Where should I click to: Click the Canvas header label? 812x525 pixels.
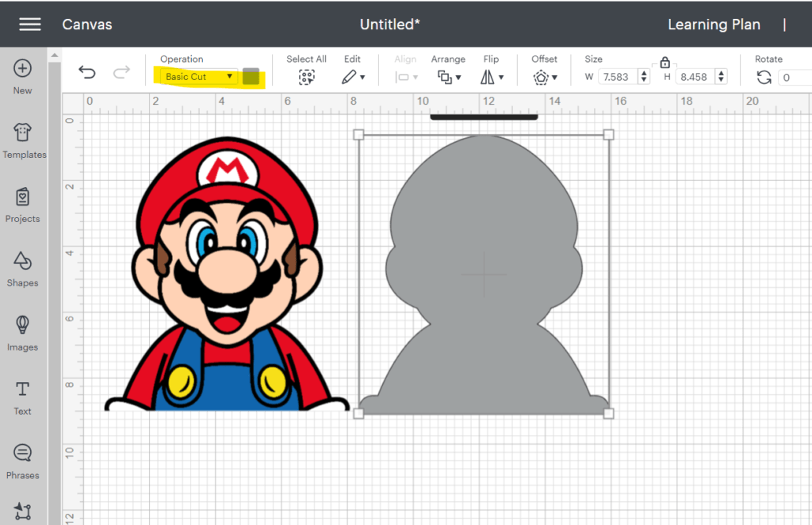pyautogui.click(x=87, y=25)
